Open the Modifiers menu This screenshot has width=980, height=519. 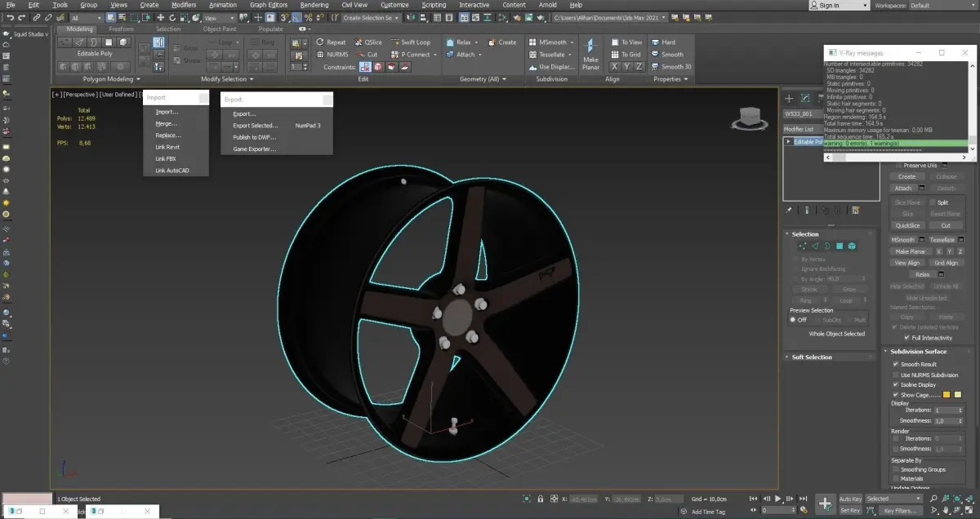pyautogui.click(x=184, y=5)
